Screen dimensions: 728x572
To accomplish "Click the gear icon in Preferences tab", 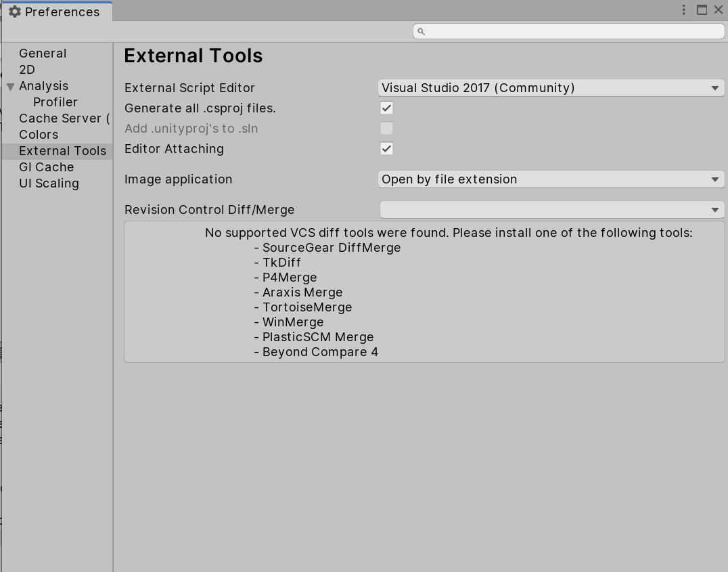I will click(x=15, y=12).
